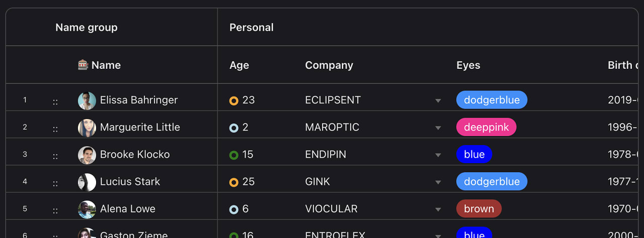Expand the MAROPTIC company dropdown
The width and height of the screenshot is (644, 238).
tap(438, 128)
